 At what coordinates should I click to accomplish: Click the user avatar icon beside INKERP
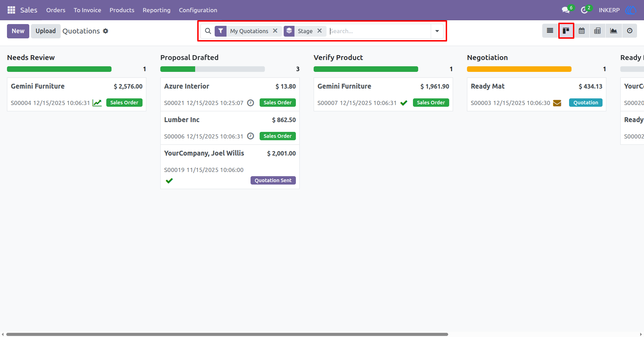[x=630, y=10]
